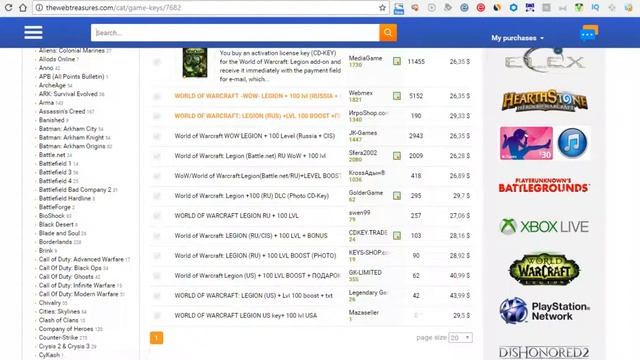
Task: Expand the My purchases dropdown
Action: pos(517,38)
